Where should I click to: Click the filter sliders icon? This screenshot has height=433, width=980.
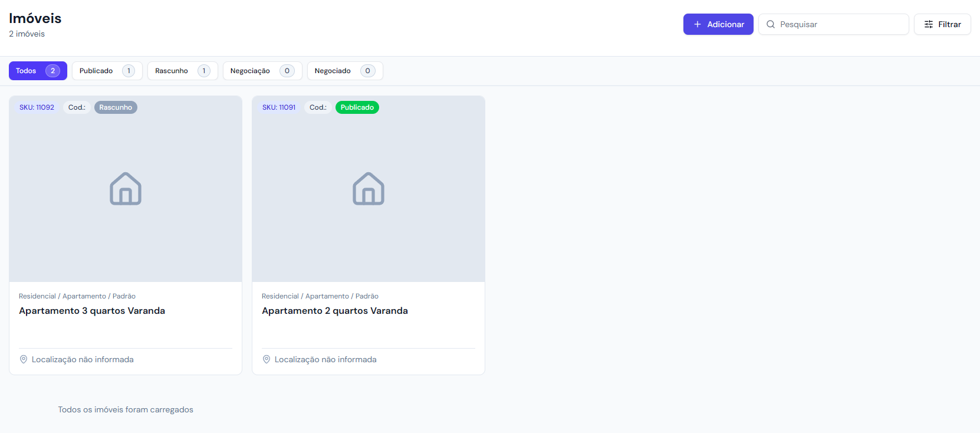pyautogui.click(x=929, y=24)
